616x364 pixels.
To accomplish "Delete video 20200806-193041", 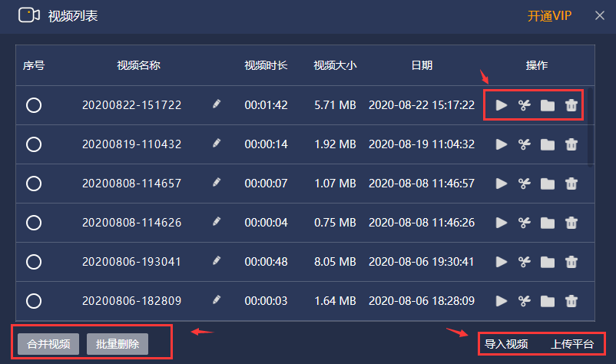I will (x=571, y=262).
